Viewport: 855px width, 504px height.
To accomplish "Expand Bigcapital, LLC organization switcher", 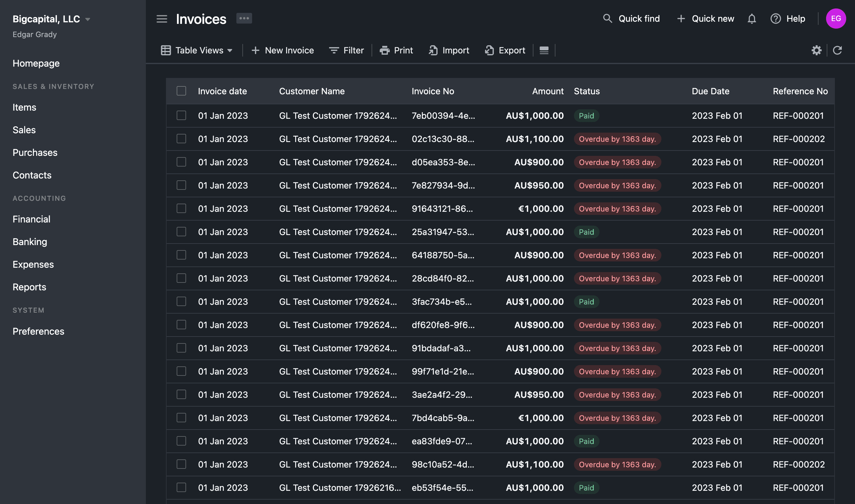I will tap(52, 19).
